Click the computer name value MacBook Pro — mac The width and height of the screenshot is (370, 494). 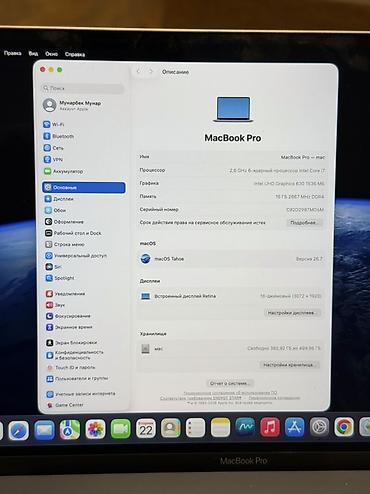coord(303,157)
